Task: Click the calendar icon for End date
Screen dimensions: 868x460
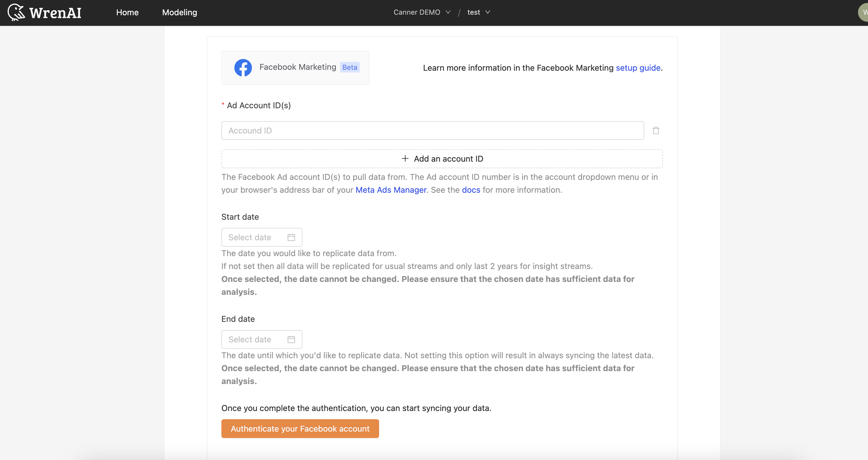Action: pos(291,339)
